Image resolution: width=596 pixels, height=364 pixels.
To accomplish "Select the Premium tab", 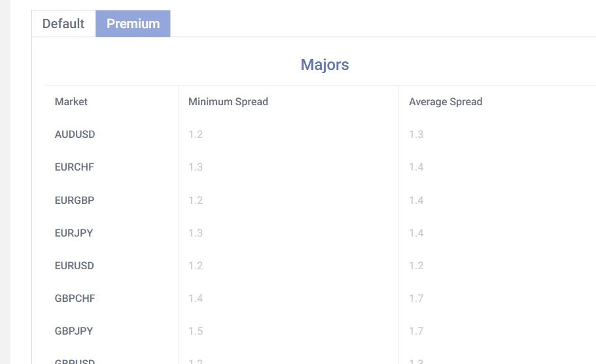I will point(133,24).
